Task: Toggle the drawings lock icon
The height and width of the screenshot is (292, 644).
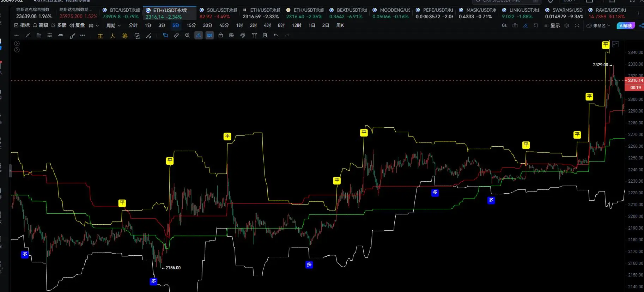Action: point(220,35)
